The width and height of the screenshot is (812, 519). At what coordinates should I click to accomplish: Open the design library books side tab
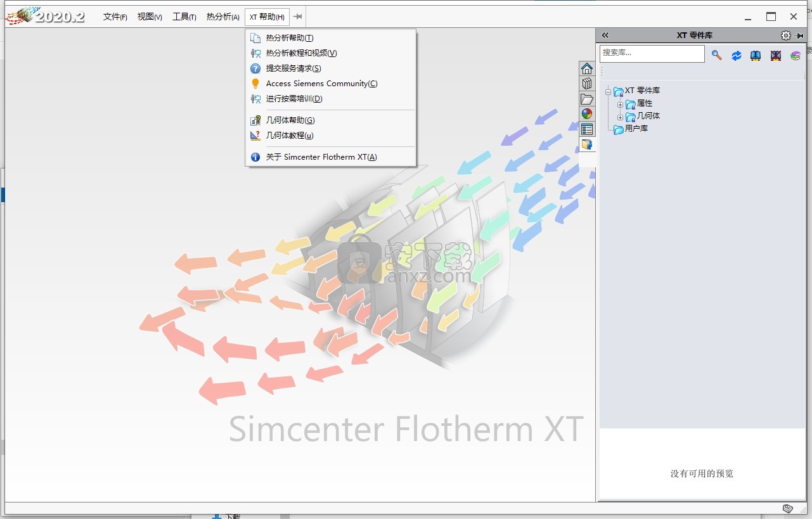(x=587, y=84)
